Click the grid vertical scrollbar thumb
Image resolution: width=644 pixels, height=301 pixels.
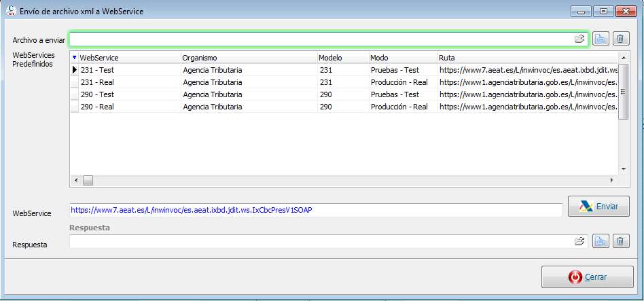pos(623,92)
